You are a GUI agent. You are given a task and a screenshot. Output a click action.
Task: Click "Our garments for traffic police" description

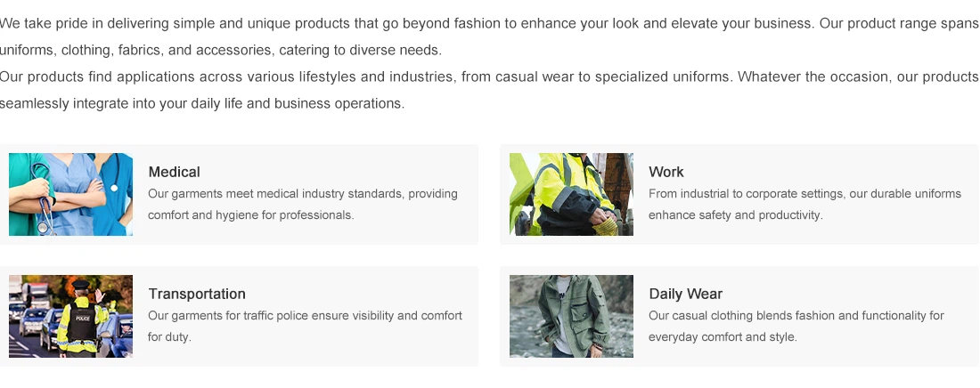click(305, 316)
